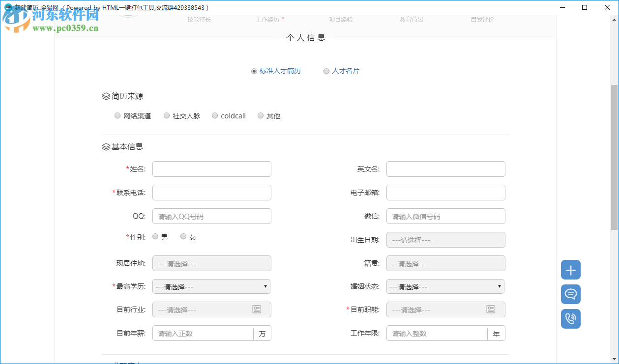Switch to the 项目经验 section tab

pos(340,20)
